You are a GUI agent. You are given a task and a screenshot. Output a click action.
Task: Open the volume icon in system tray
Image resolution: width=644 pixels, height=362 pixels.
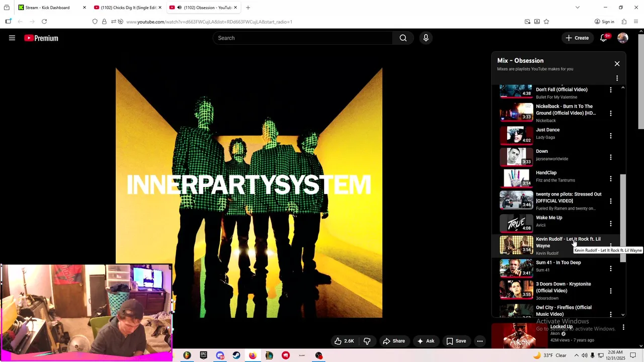click(x=584, y=355)
